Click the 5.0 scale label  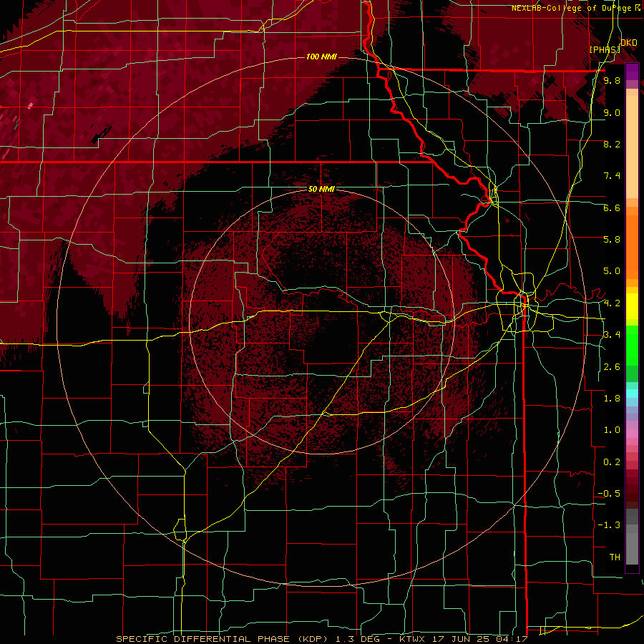pyautogui.click(x=612, y=271)
